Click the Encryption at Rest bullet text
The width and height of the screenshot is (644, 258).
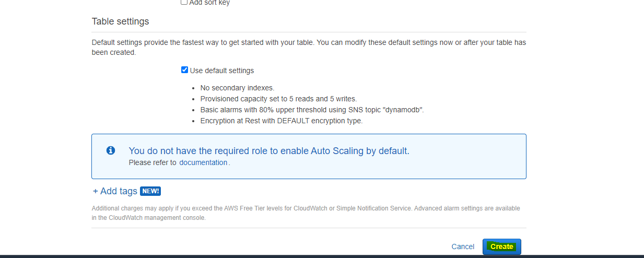click(x=281, y=121)
